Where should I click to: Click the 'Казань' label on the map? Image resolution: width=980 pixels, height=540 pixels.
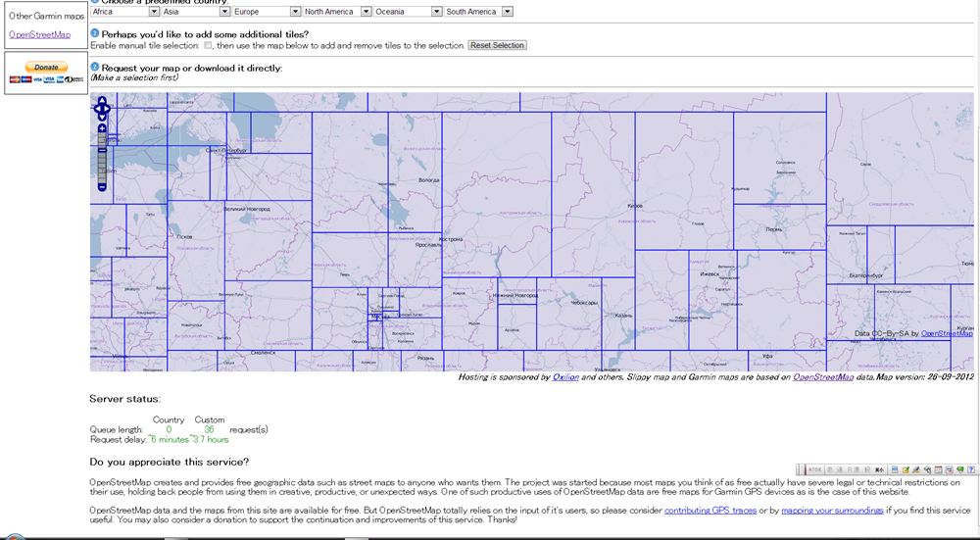(623, 317)
